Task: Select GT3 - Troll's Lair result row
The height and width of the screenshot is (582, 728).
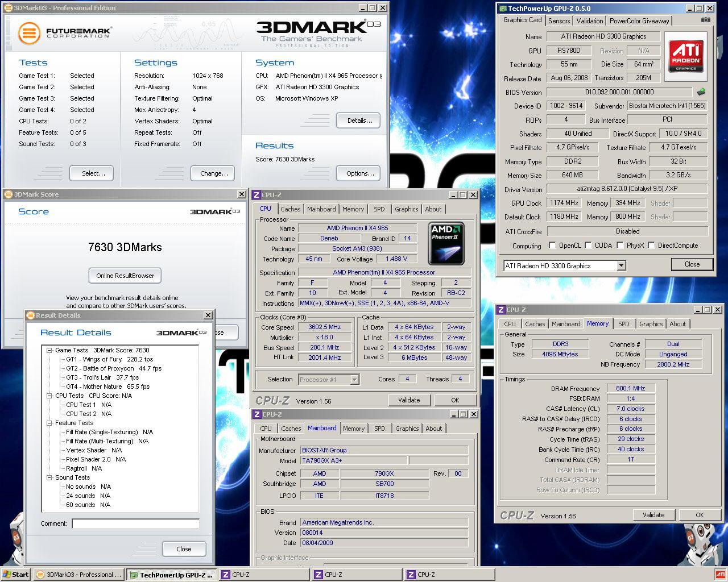Action: 102,377
